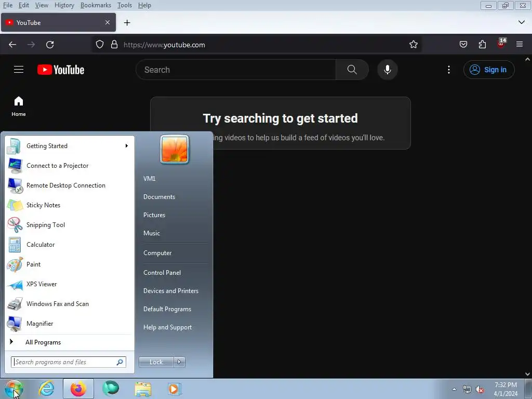Click network tray icon
This screenshot has height=399, width=532.
click(x=467, y=389)
